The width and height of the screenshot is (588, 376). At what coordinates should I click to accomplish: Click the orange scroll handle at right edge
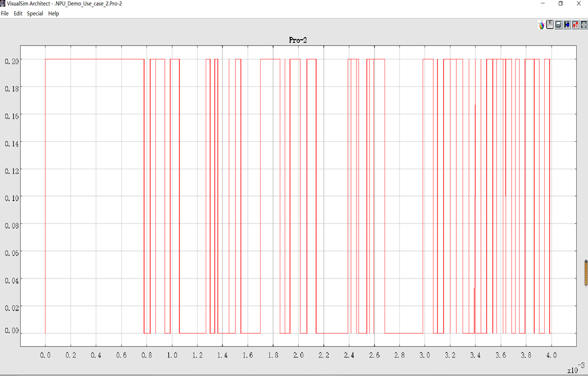(586, 273)
